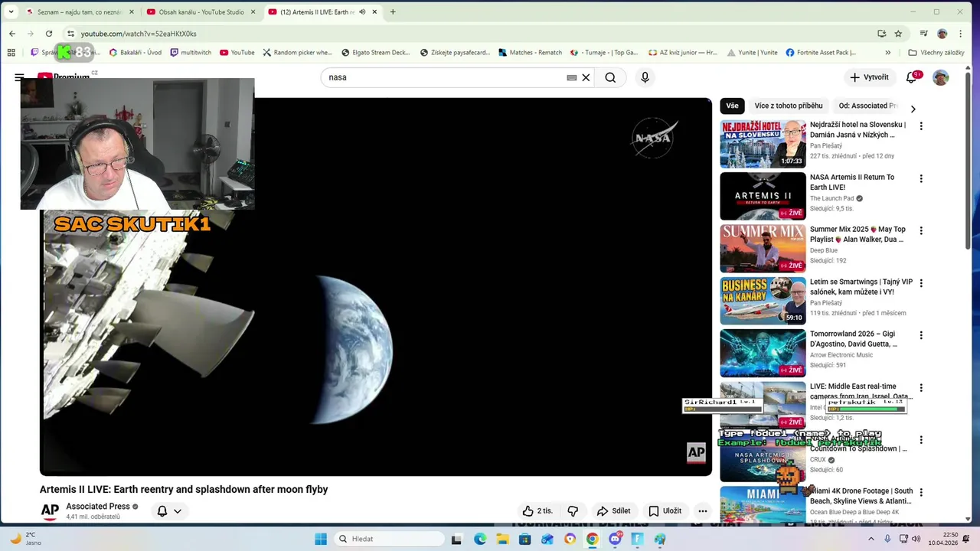Image resolution: width=980 pixels, height=551 pixels.
Task: Mute the Artemis II tab audio
Action: [362, 12]
